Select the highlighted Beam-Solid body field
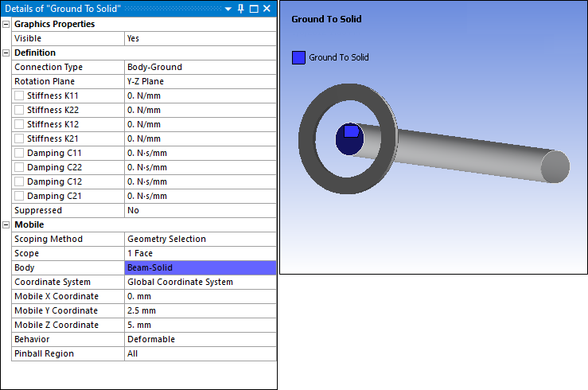Screen dimensions: 588x390 coord(200,268)
